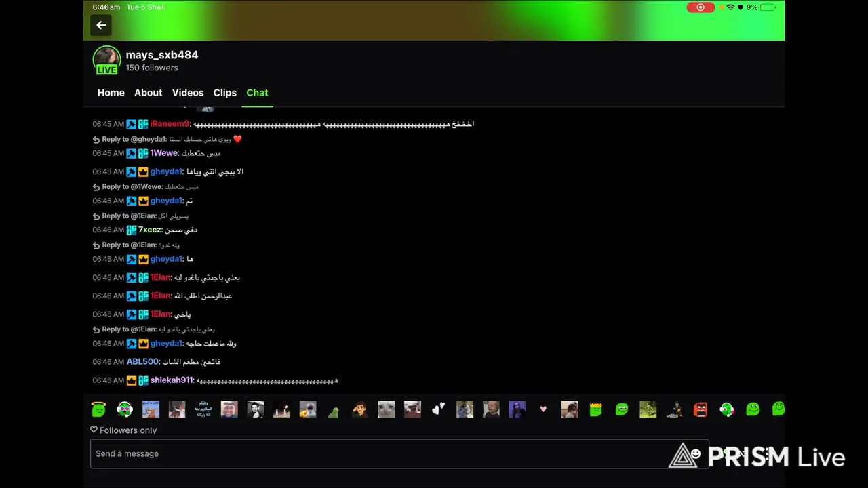Click shiekah911 username in chat

click(172, 380)
